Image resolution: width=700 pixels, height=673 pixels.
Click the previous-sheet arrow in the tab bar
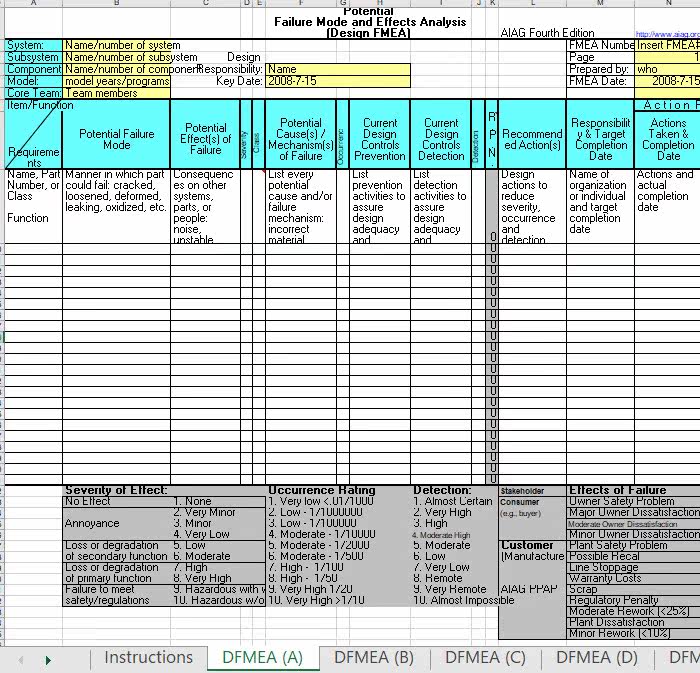pos(21,660)
